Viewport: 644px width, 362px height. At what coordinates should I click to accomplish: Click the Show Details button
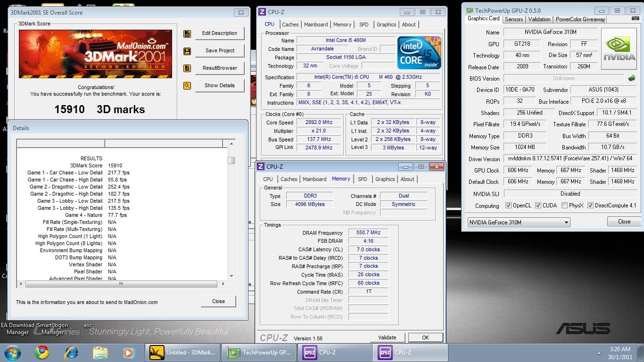tap(220, 86)
